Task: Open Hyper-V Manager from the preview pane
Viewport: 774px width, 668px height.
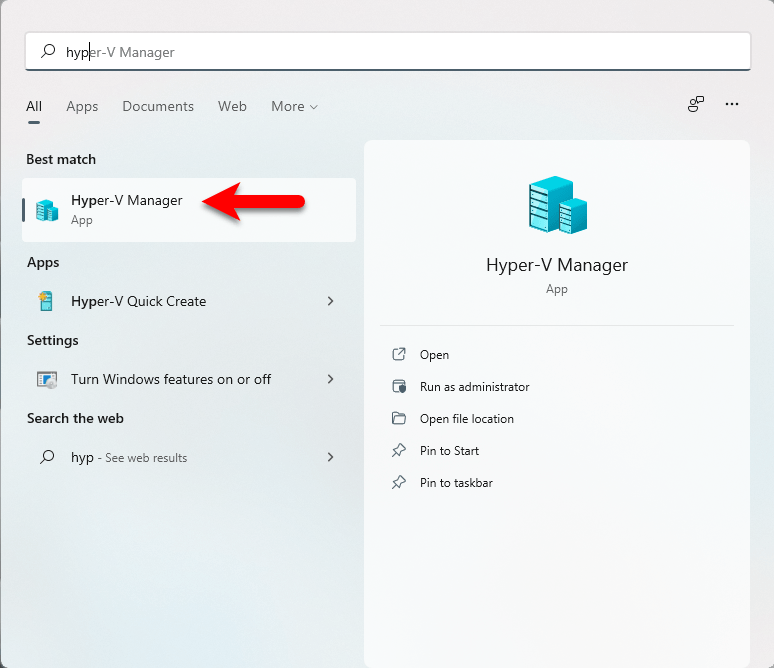Action: [434, 355]
